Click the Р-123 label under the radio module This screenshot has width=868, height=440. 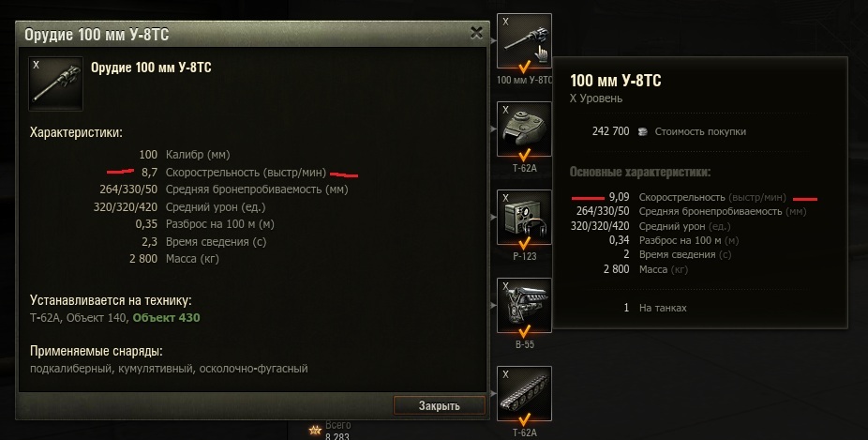(x=524, y=256)
